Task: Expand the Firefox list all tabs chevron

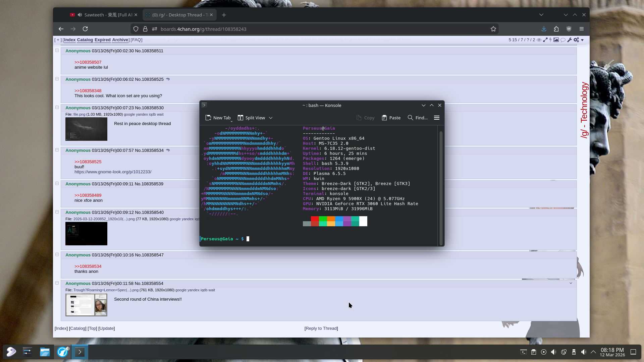Action: [x=541, y=15]
